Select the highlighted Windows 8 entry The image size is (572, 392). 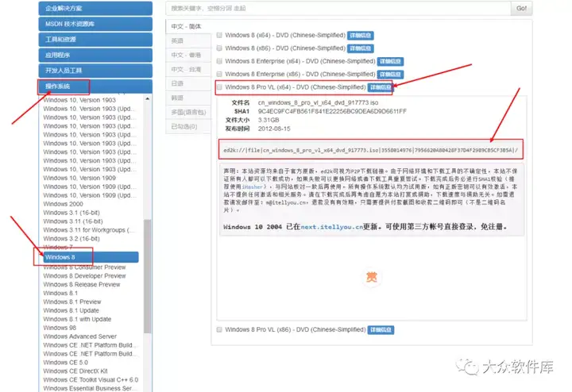[91, 257]
